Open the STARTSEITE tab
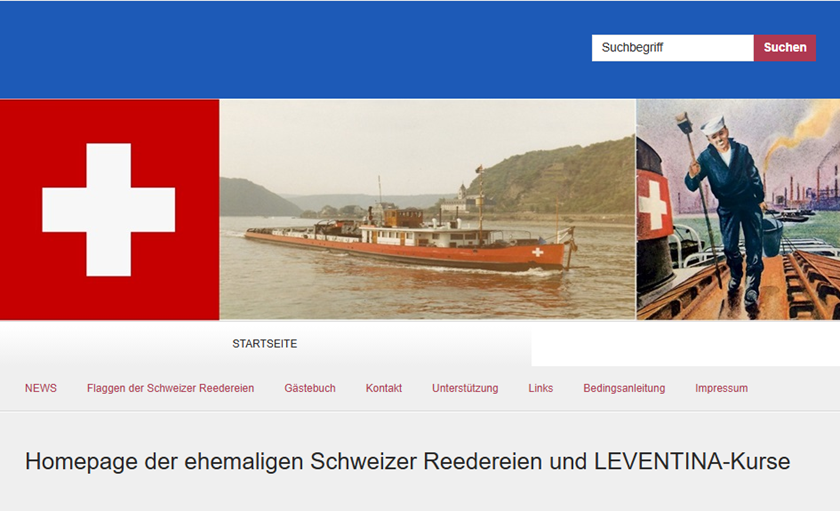The image size is (840, 511). point(265,344)
